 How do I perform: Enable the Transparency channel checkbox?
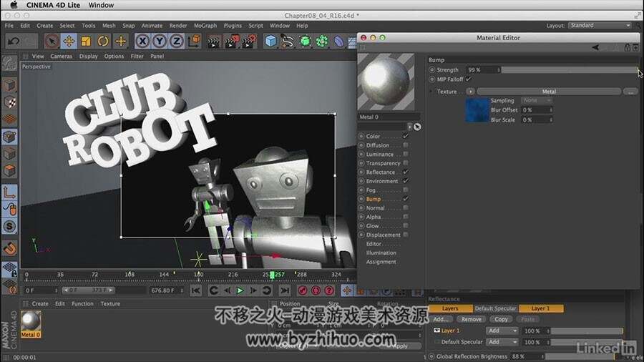point(406,163)
